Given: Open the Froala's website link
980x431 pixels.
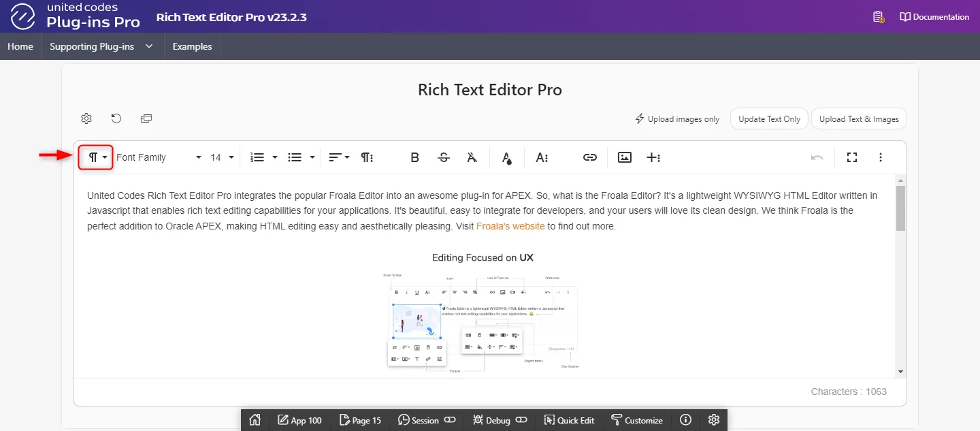Looking at the screenshot, I should (x=510, y=226).
